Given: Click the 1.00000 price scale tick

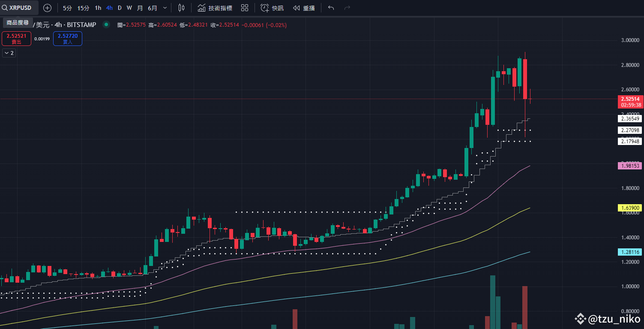Looking at the screenshot, I should click(x=630, y=287).
